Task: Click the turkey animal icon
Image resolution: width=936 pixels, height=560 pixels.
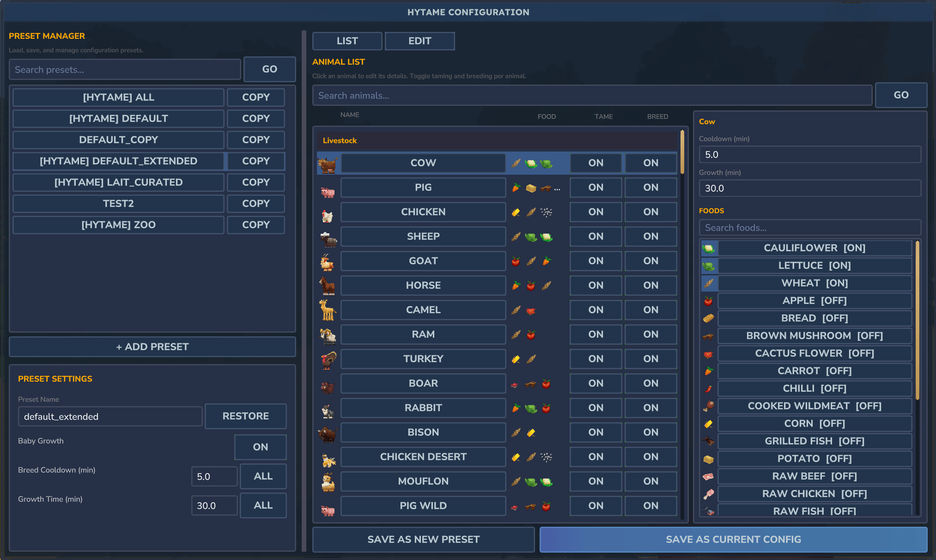Action: 328,359
